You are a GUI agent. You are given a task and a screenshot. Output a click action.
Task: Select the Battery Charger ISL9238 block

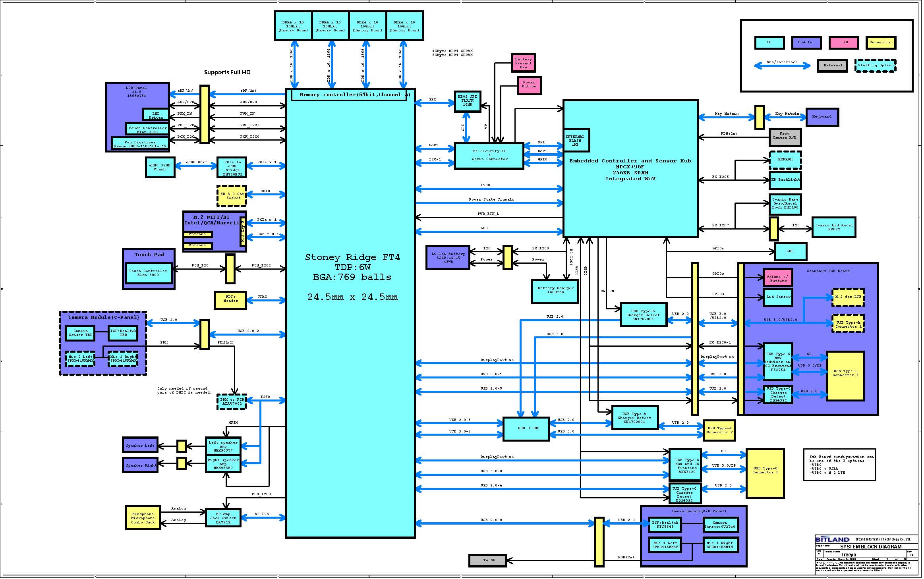click(555, 291)
